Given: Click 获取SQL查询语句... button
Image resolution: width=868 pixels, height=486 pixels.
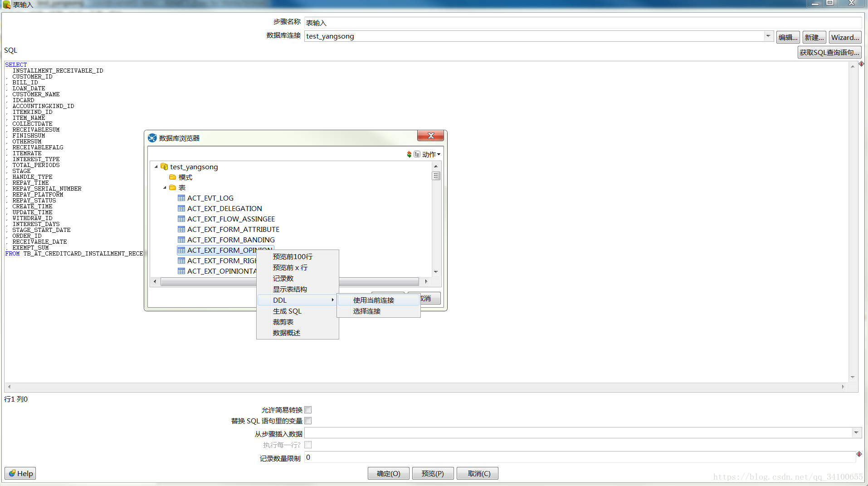Looking at the screenshot, I should [x=829, y=52].
